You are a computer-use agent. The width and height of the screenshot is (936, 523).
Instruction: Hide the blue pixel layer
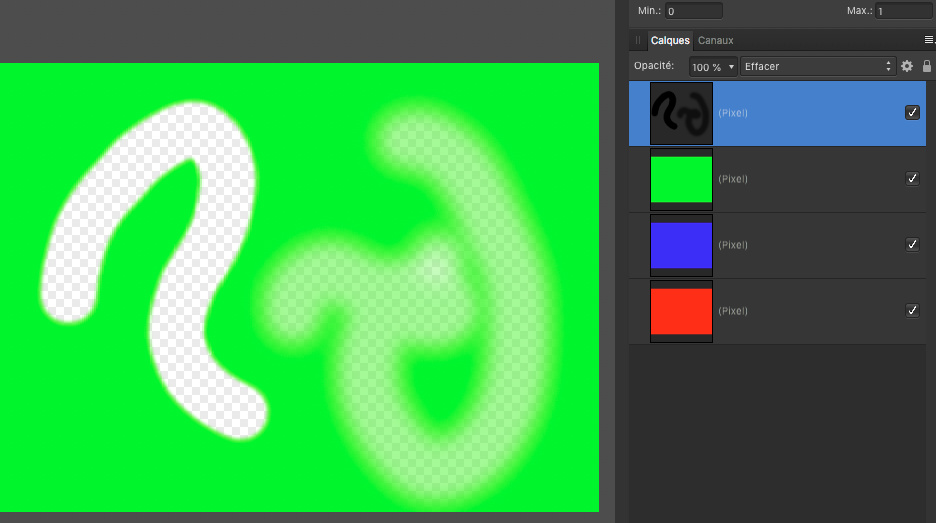click(x=912, y=244)
